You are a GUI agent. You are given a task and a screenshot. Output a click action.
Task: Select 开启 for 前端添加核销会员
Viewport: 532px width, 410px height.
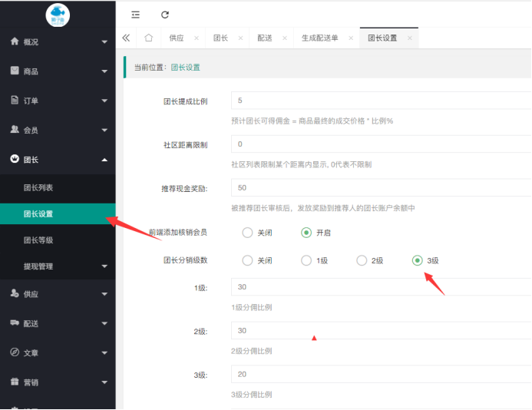point(306,233)
